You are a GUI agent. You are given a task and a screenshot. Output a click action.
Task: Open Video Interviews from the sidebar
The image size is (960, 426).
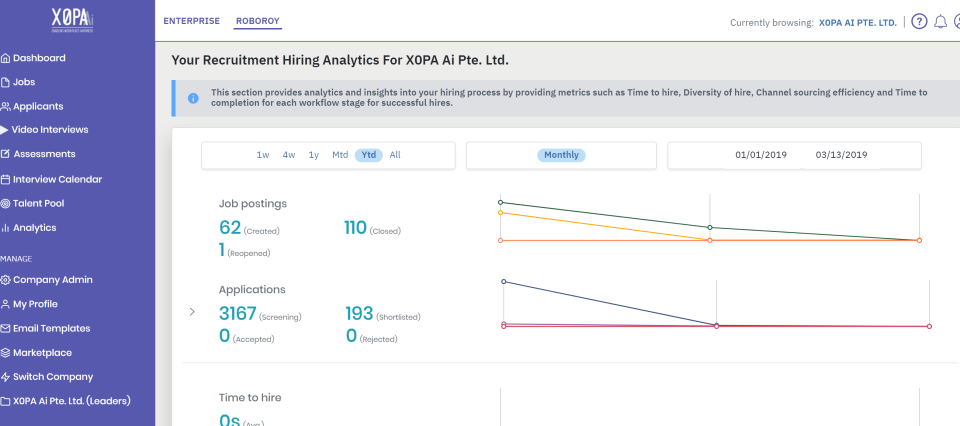(x=44, y=130)
